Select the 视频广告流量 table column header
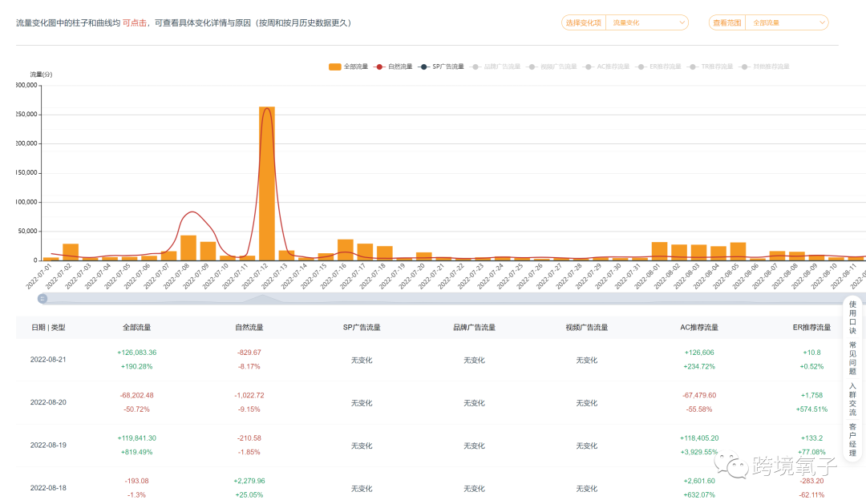 pos(586,328)
